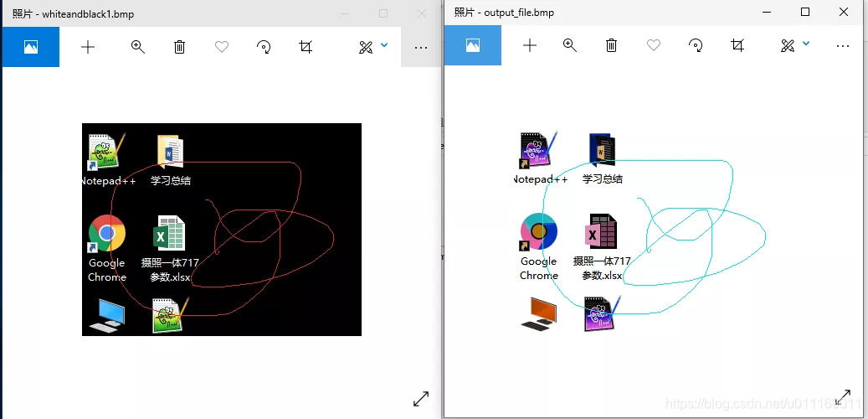Screen dimensions: 868x419
Task: Minimize the whiteandblack1.bmp window
Action: click(x=344, y=14)
